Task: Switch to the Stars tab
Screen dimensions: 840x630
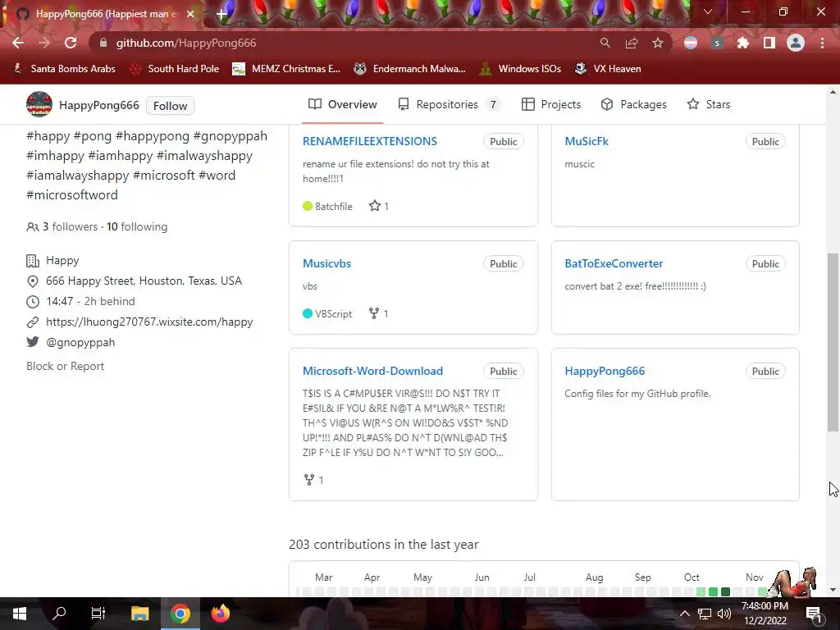Action: coord(708,104)
